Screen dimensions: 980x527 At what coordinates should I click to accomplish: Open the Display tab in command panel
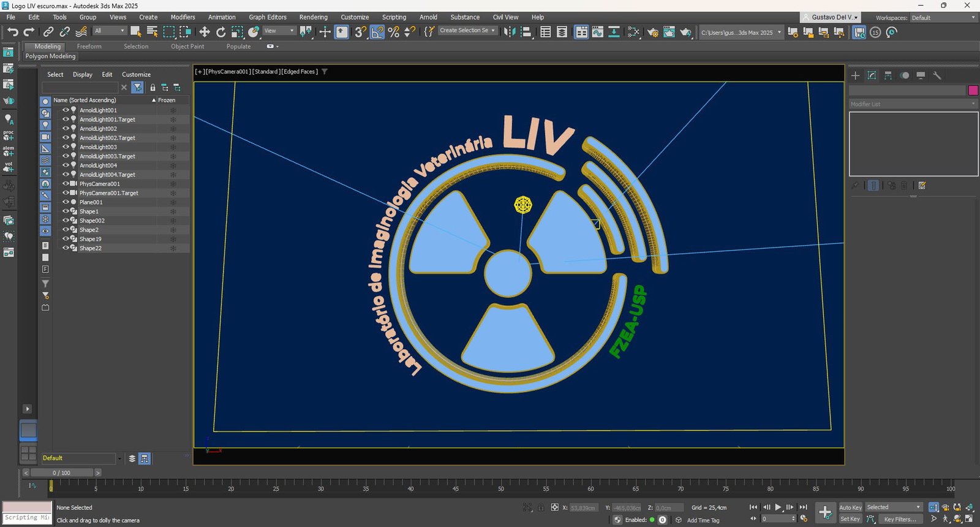click(x=921, y=75)
